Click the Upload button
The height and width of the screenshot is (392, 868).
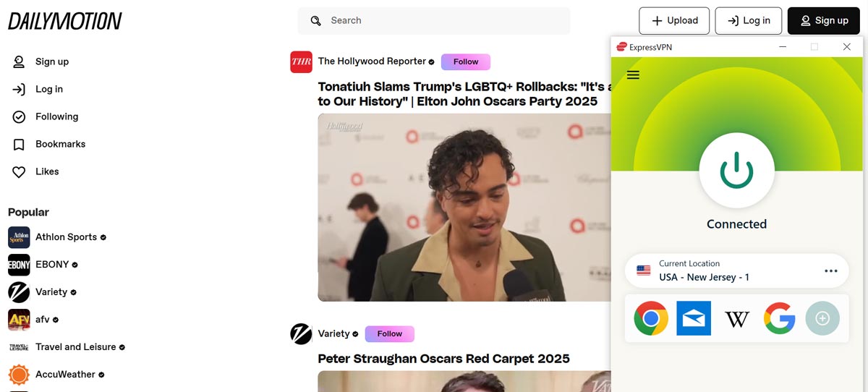click(x=674, y=21)
